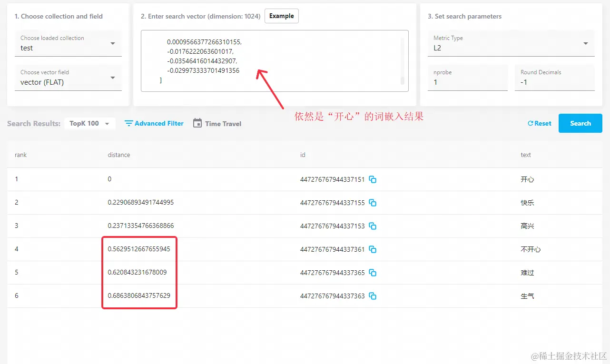Image resolution: width=610 pixels, height=364 pixels.
Task: Click the text cell 开心
Action: pyautogui.click(x=528, y=180)
